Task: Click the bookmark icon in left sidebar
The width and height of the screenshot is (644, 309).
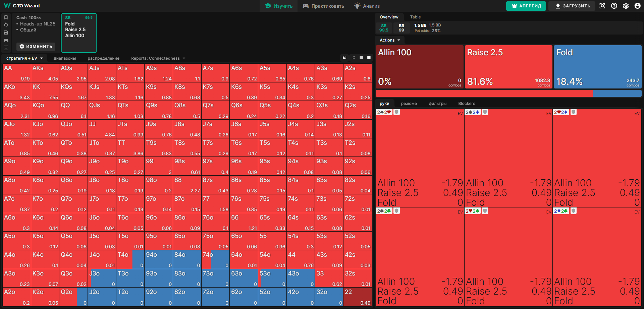Action: point(6,17)
